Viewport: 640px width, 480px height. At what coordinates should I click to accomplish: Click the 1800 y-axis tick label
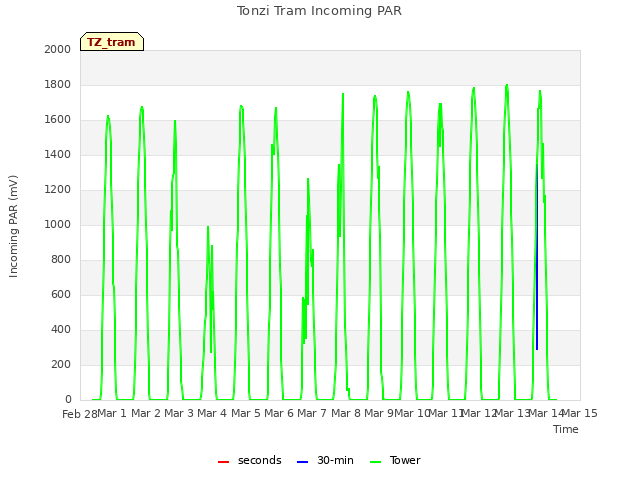pyautogui.click(x=58, y=84)
